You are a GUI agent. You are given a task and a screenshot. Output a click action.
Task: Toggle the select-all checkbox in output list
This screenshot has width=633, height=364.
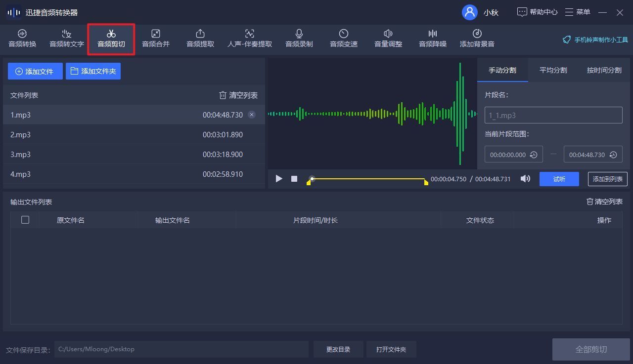[25, 220]
